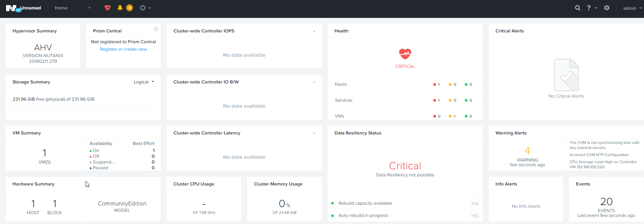Open the cluster health heart icon

(x=108, y=8)
